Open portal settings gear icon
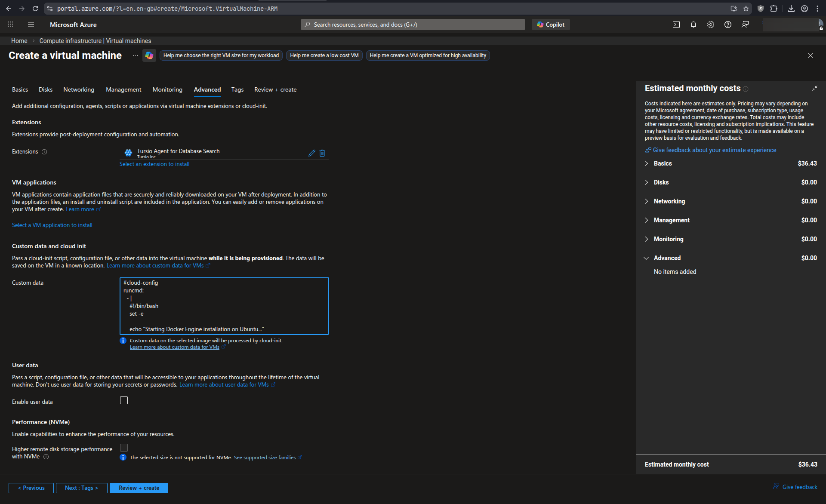This screenshot has width=826, height=504. point(711,25)
